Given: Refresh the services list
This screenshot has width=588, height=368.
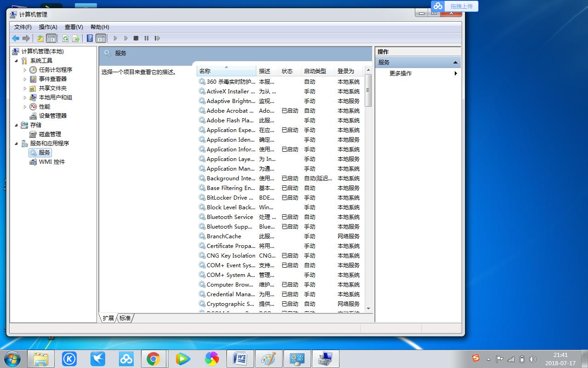Looking at the screenshot, I should point(66,38).
